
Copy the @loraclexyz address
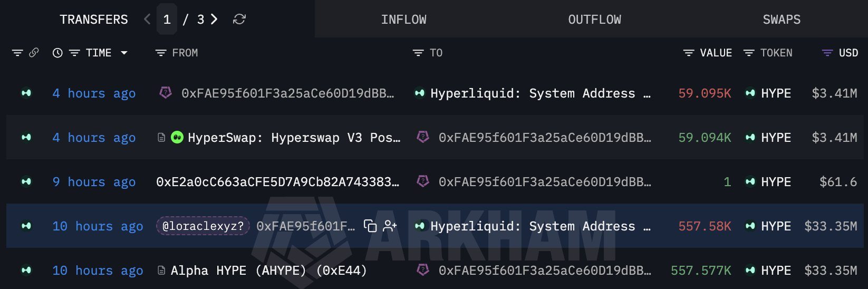pyautogui.click(x=370, y=226)
